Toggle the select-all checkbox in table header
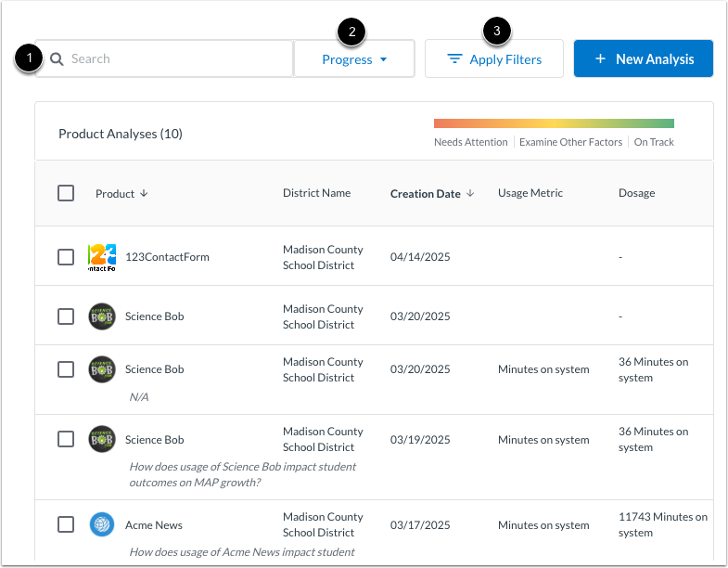Screen dimensions: 728x568 point(66,193)
